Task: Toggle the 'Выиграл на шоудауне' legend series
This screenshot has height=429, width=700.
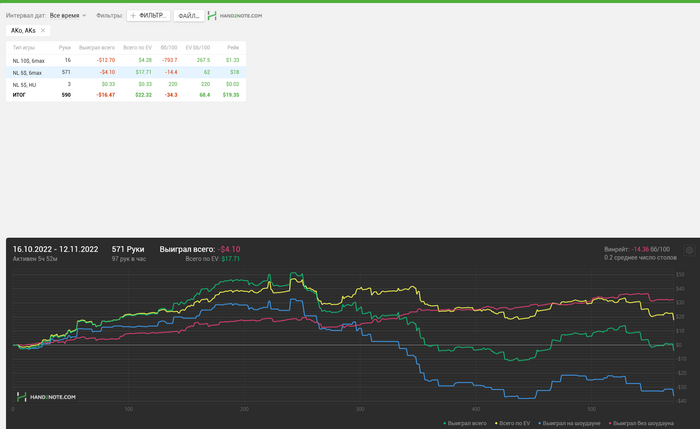Action: click(569, 423)
